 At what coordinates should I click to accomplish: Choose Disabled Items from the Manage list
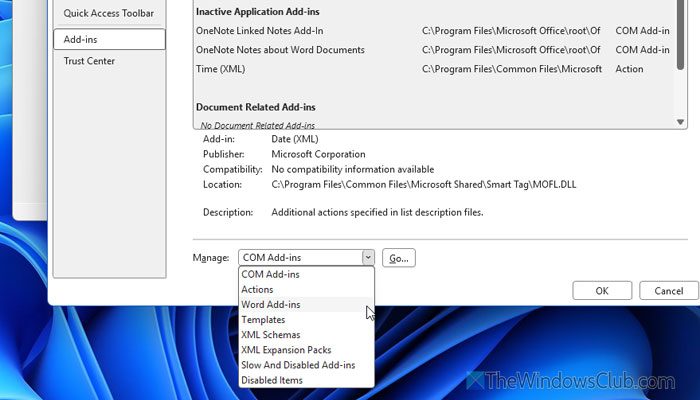(306, 380)
